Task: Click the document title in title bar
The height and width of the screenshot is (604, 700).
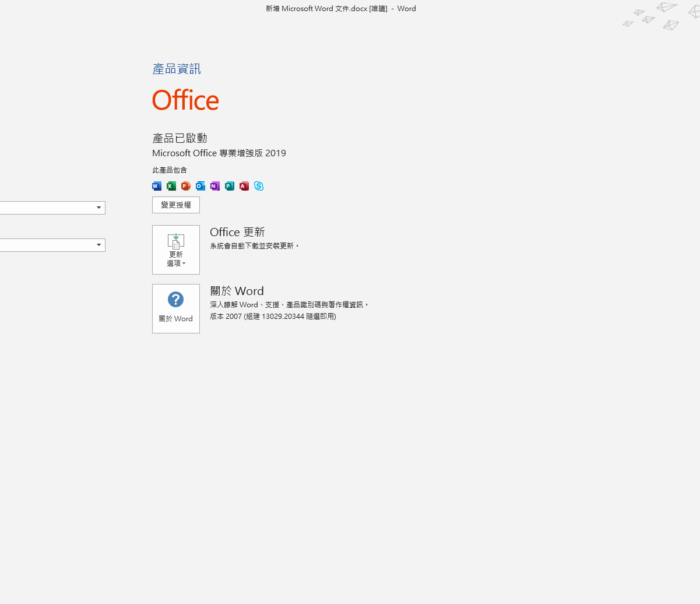Action: pyautogui.click(x=341, y=9)
